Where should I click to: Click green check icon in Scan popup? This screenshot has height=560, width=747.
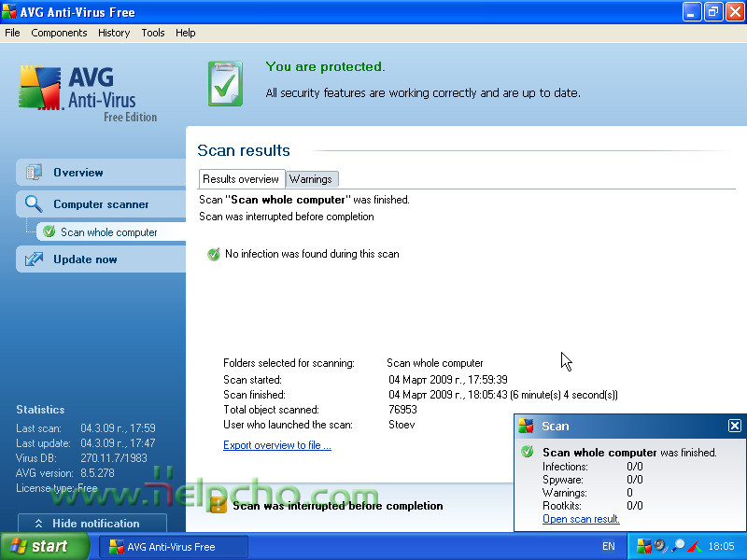527,452
